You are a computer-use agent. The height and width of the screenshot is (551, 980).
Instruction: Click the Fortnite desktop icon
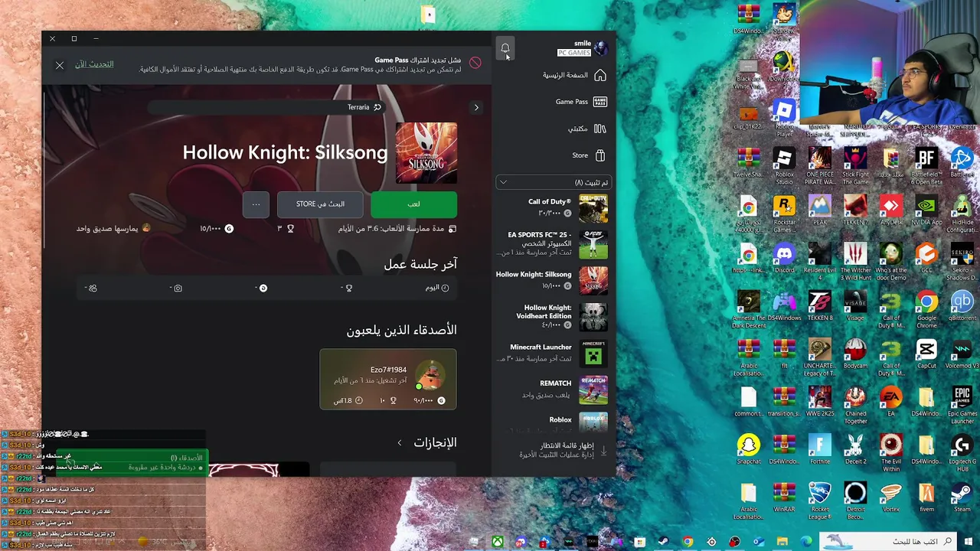tap(820, 449)
